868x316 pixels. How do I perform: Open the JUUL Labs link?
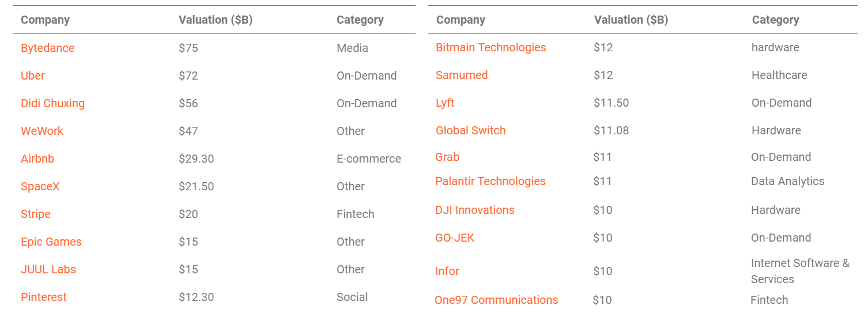point(48,269)
